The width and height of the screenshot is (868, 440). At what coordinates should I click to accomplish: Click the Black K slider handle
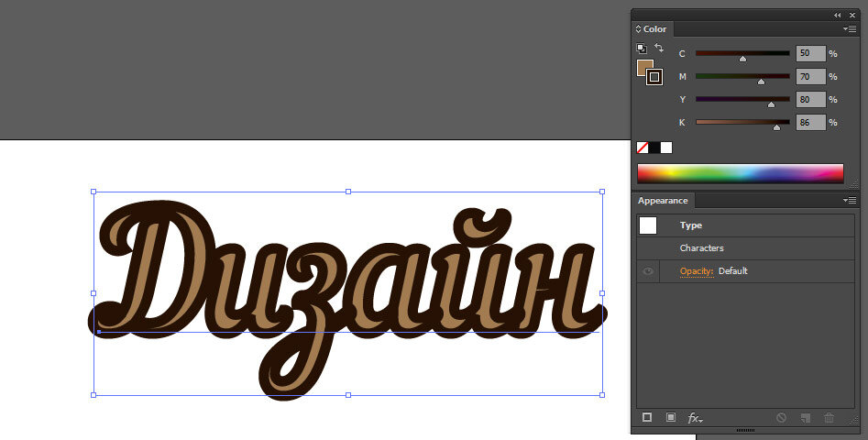point(776,127)
